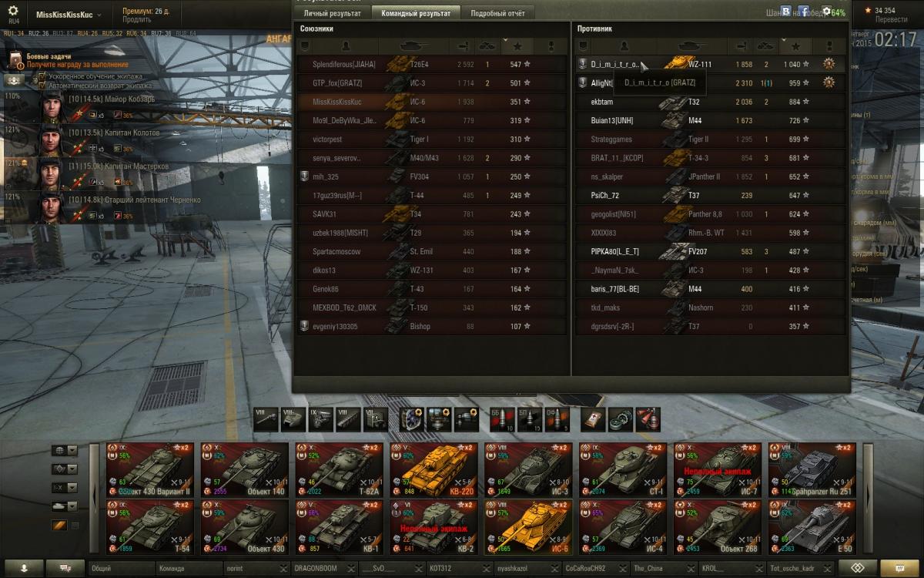
Task: Sort allies by platoon column icon
Action: 305,46
